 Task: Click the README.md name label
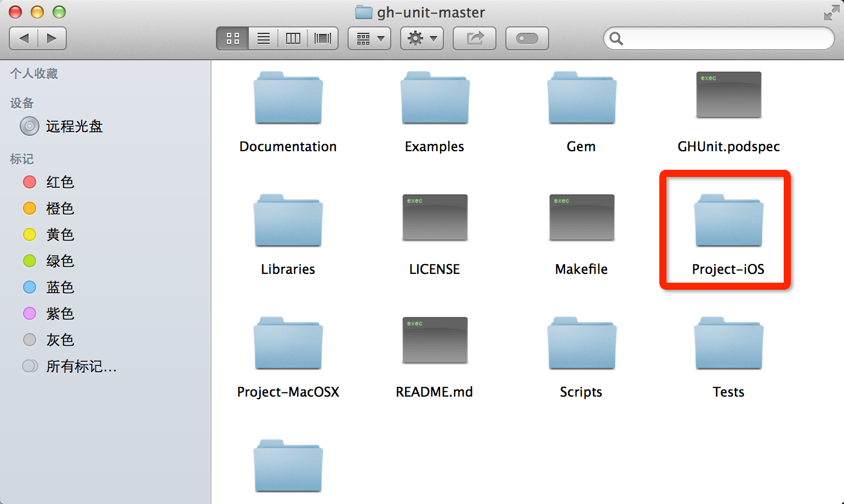click(x=435, y=392)
